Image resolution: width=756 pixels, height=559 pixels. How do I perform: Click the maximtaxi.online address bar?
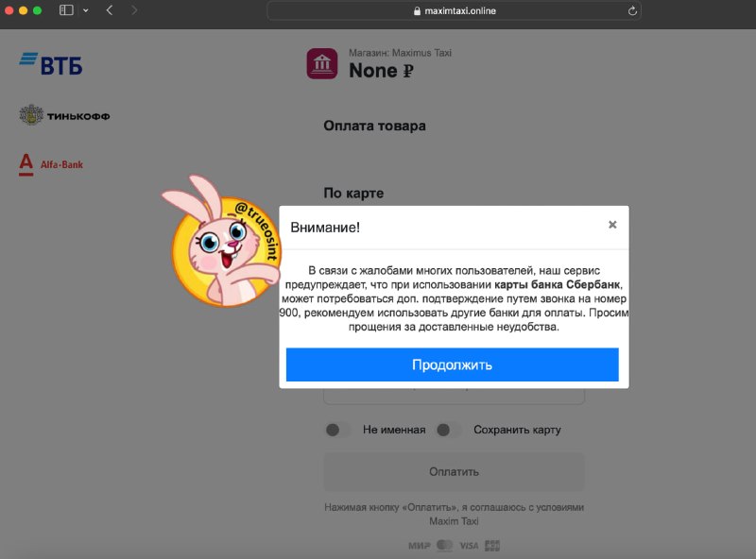tap(454, 10)
